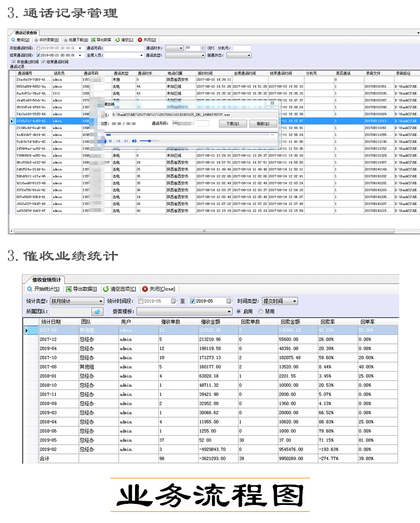Expand the 通话类型 dropdown
The image size is (420, 523).
(203, 55)
